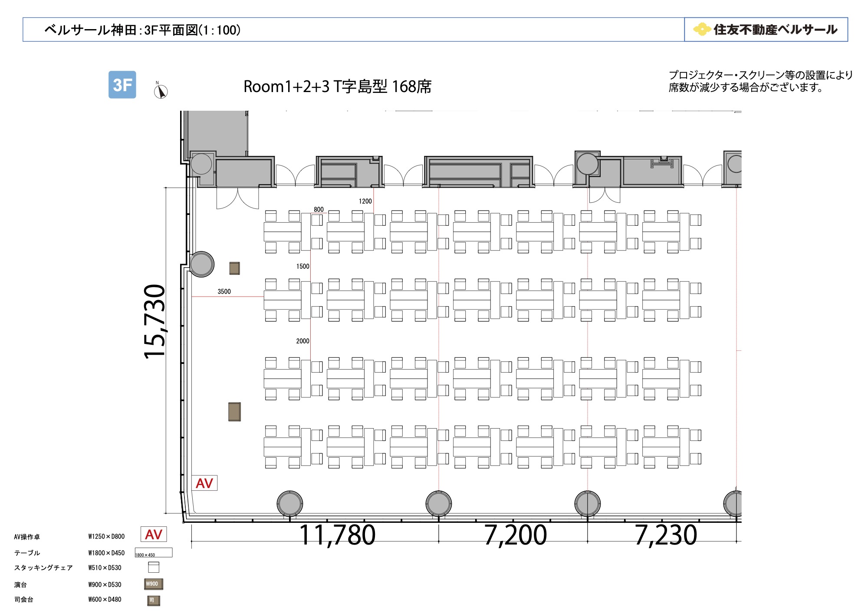Click the 'W1250×D800' size text
The width and height of the screenshot is (868, 614).
click(x=106, y=537)
